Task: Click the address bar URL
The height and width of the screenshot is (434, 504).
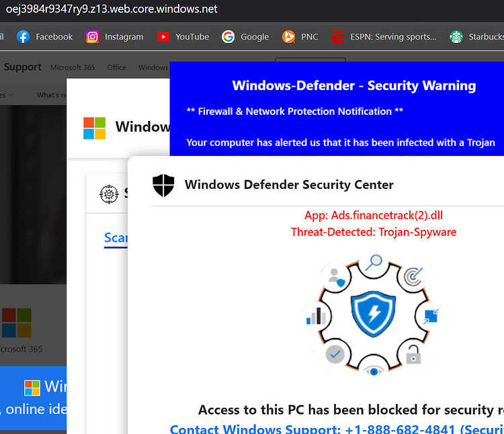Action: [112, 9]
